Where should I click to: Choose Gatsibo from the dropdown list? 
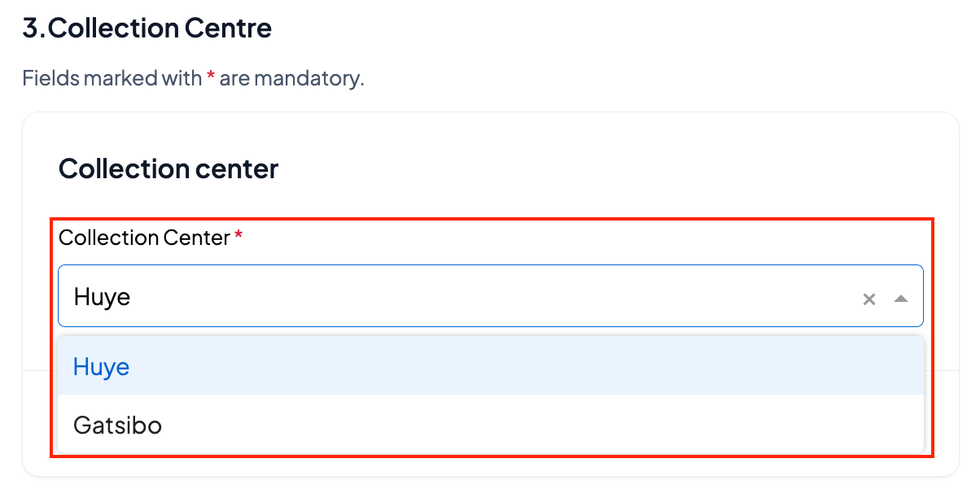[x=491, y=425]
